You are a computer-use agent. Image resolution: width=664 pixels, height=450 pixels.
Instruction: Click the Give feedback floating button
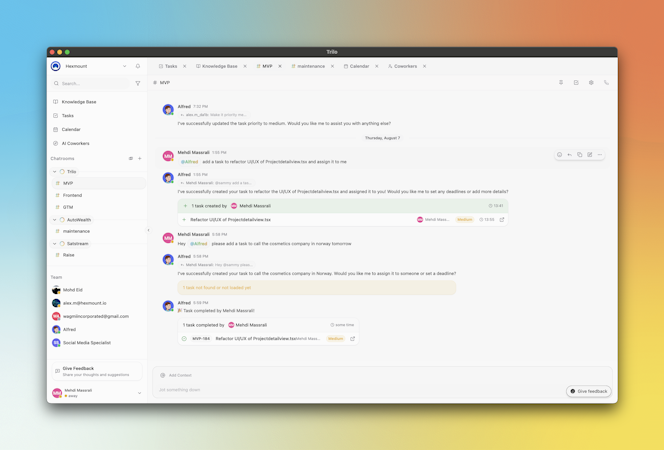(x=589, y=391)
